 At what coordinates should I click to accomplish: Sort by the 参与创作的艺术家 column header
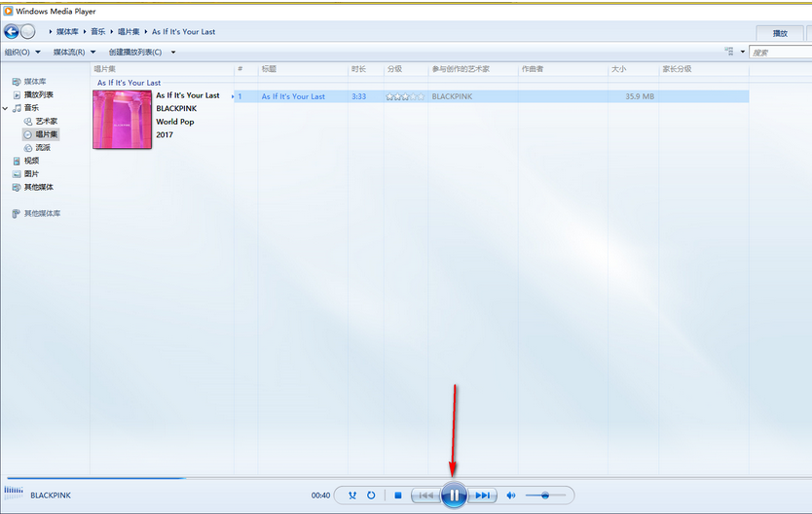[x=473, y=69]
